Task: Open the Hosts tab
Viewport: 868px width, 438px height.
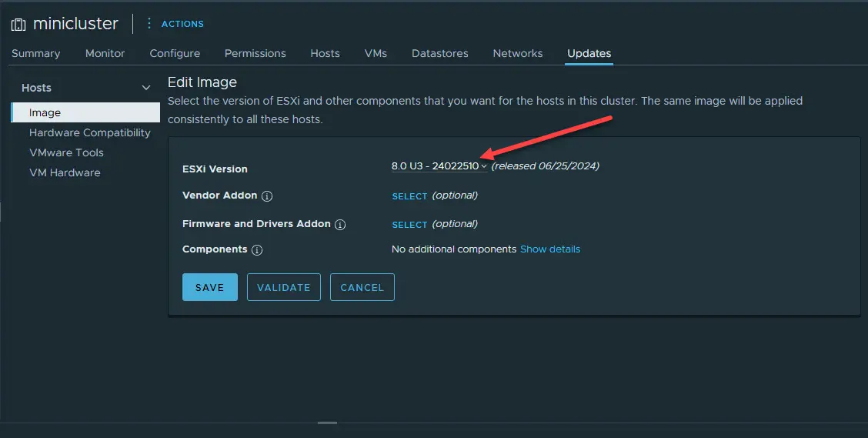Action: tap(325, 53)
